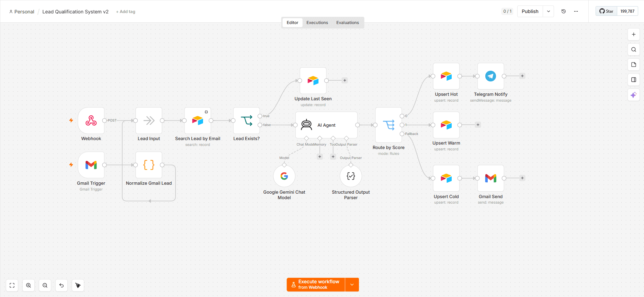Open the AI Agent node
The image size is (644, 297).
click(x=326, y=125)
